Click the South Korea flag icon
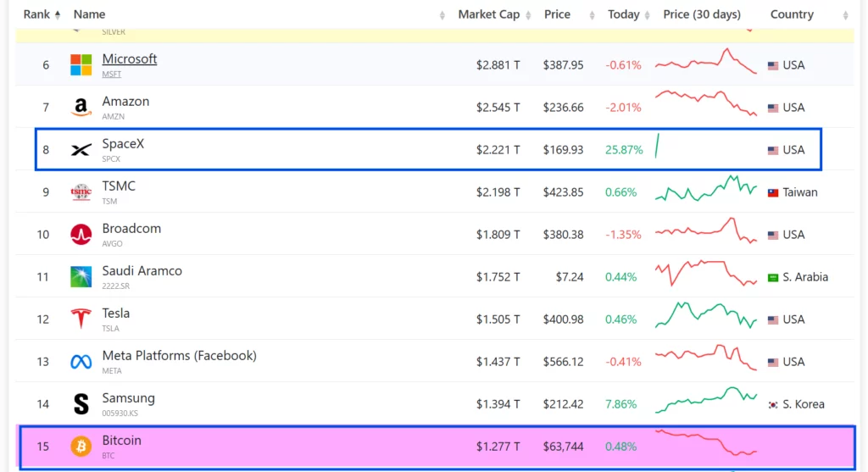The width and height of the screenshot is (868, 472). [773, 404]
